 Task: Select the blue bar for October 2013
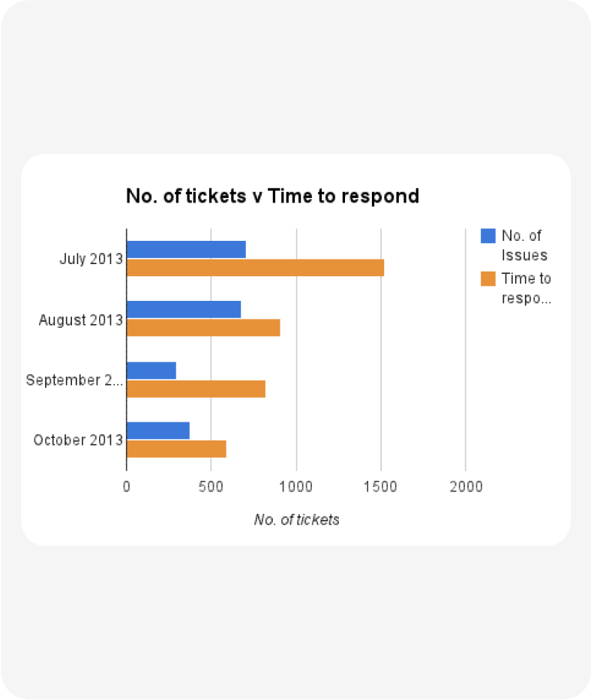(158, 431)
